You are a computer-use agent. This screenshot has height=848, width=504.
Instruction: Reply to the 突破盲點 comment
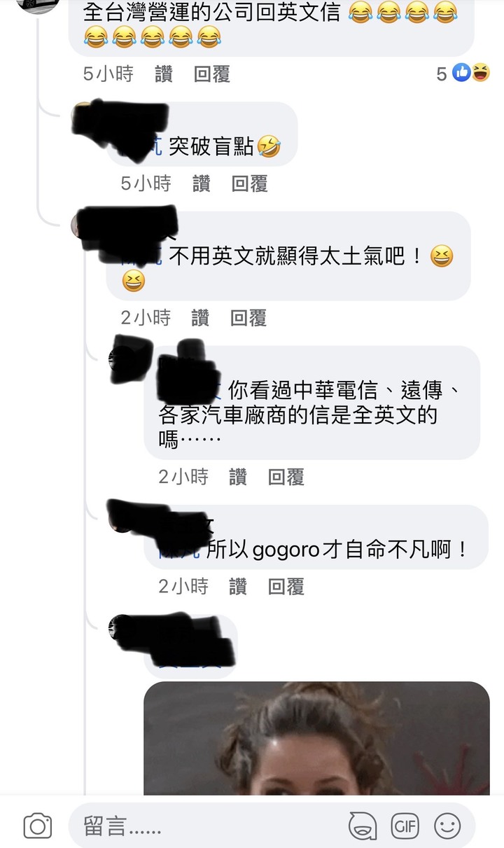(x=250, y=184)
